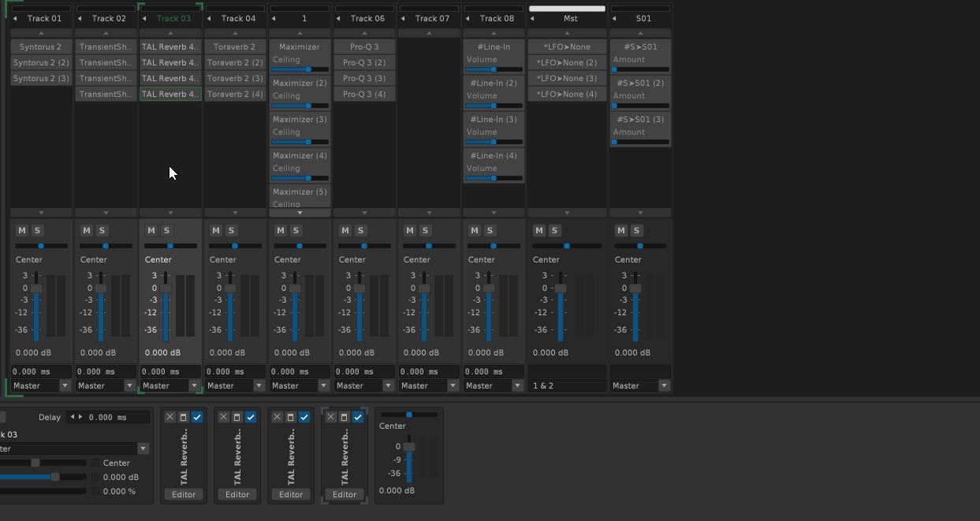The height and width of the screenshot is (521, 980).
Task: Open Editor for the first TAL Reverb
Action: tap(184, 494)
